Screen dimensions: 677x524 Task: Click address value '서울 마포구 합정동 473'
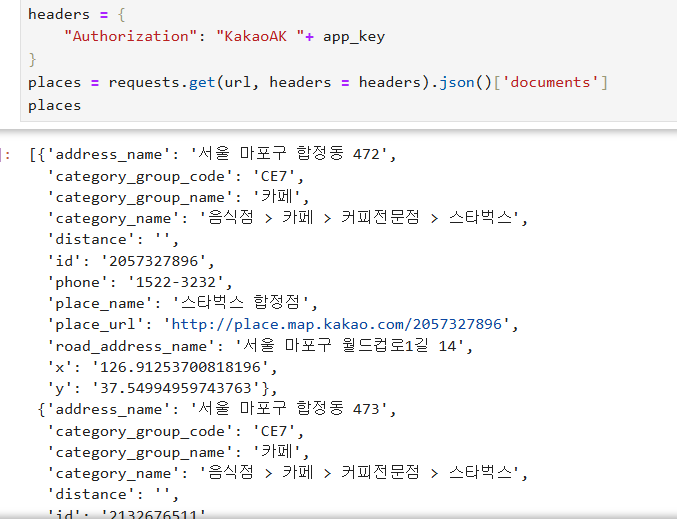pos(289,408)
